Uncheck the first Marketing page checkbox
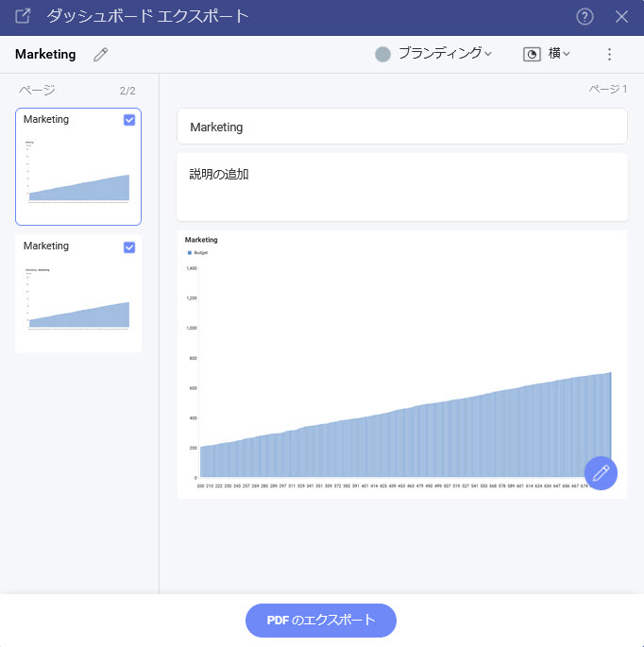644x647 pixels. coord(129,120)
